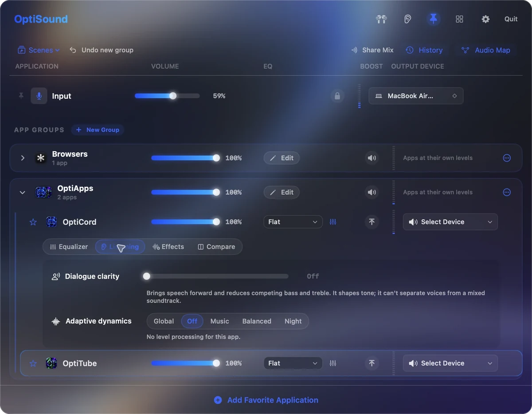Click the OptiApps group icon
Viewport: 532px width, 414px height.
click(43, 192)
